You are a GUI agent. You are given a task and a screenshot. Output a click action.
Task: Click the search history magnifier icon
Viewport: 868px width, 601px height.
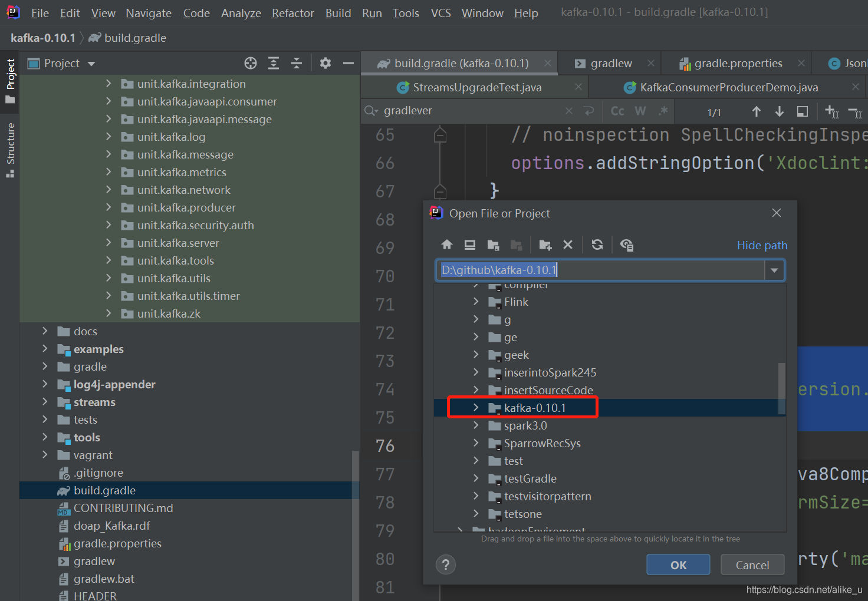(x=371, y=111)
